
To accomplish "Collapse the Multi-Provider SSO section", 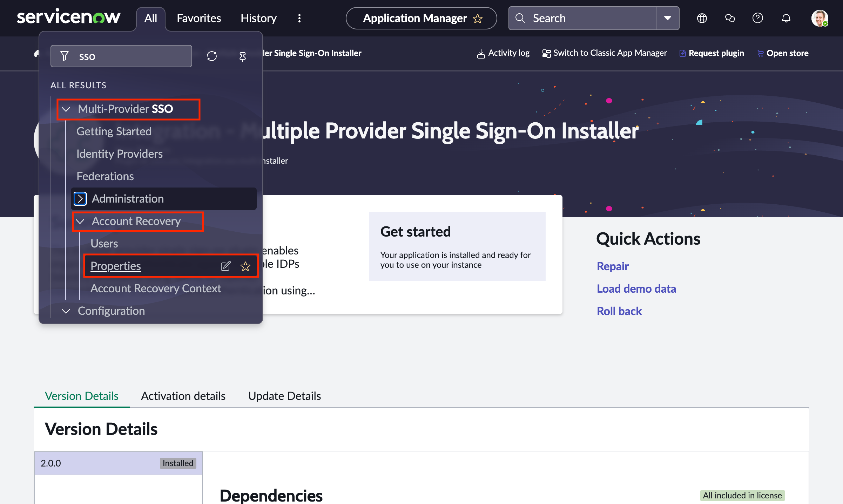I will (66, 109).
